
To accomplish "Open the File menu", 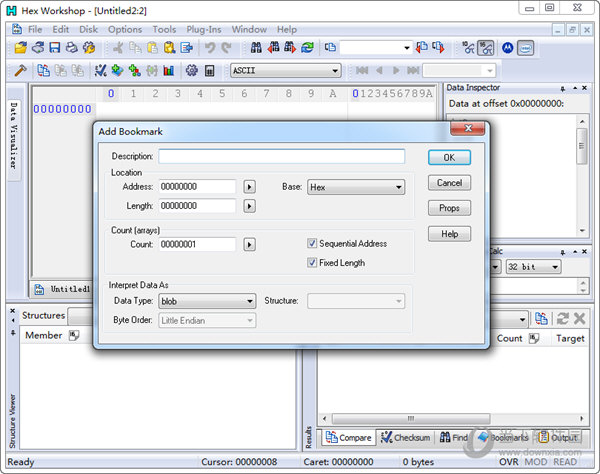I will coord(35,29).
